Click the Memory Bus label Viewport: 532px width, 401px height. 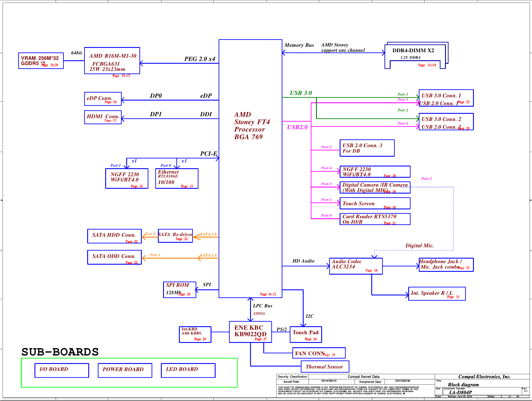[299, 45]
